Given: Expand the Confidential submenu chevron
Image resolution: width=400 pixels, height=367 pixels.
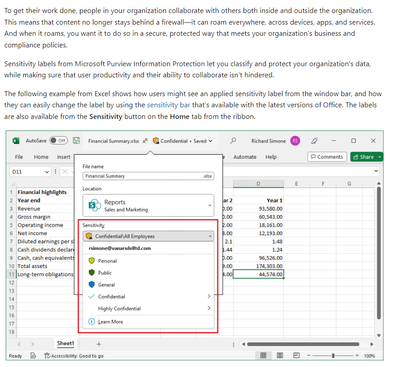Looking at the screenshot, I should pos(209,296).
